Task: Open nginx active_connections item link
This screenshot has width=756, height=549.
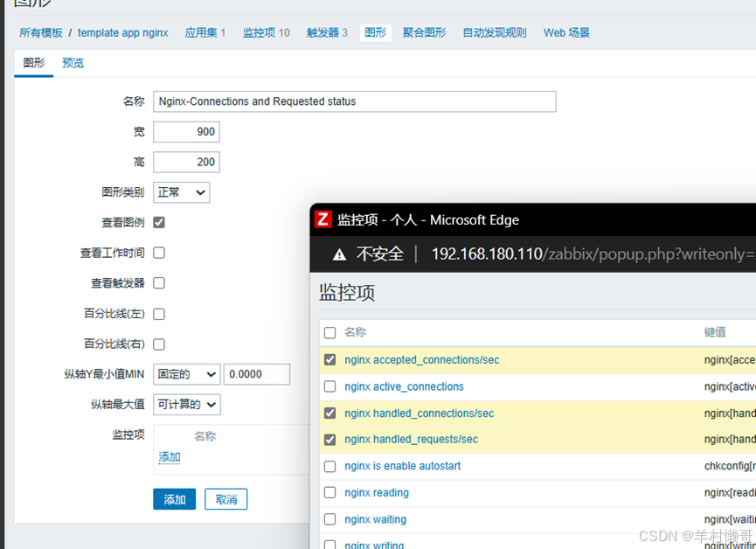Action: tap(404, 386)
